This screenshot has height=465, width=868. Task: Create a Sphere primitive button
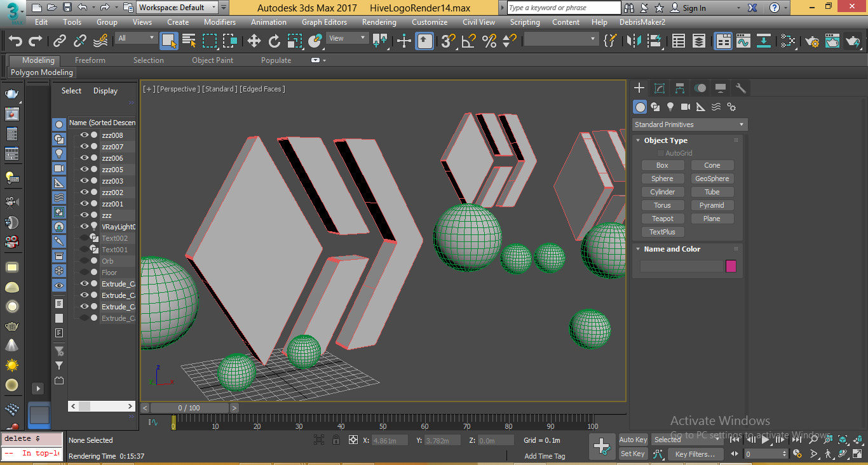point(662,179)
